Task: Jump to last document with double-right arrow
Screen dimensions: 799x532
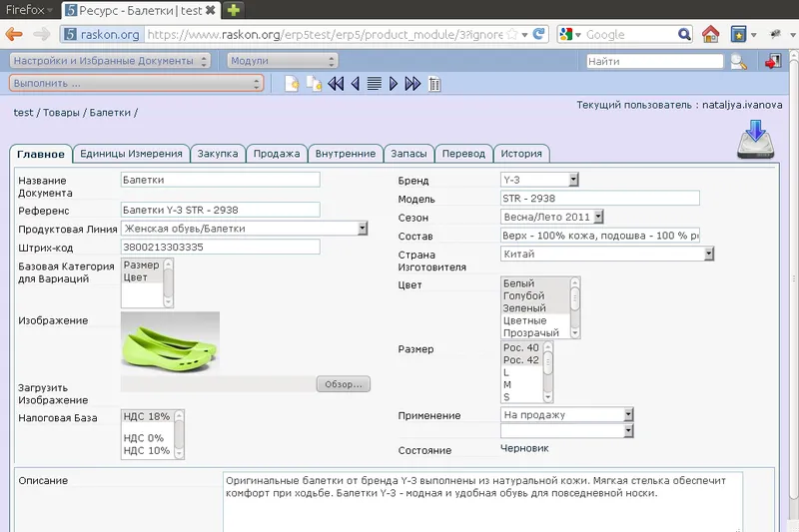Action: coord(412,84)
